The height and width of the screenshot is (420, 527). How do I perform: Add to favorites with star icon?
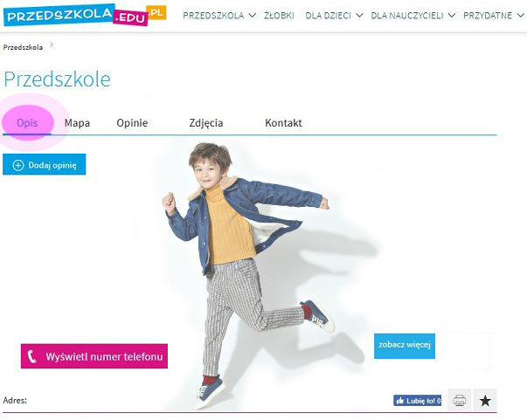[485, 400]
